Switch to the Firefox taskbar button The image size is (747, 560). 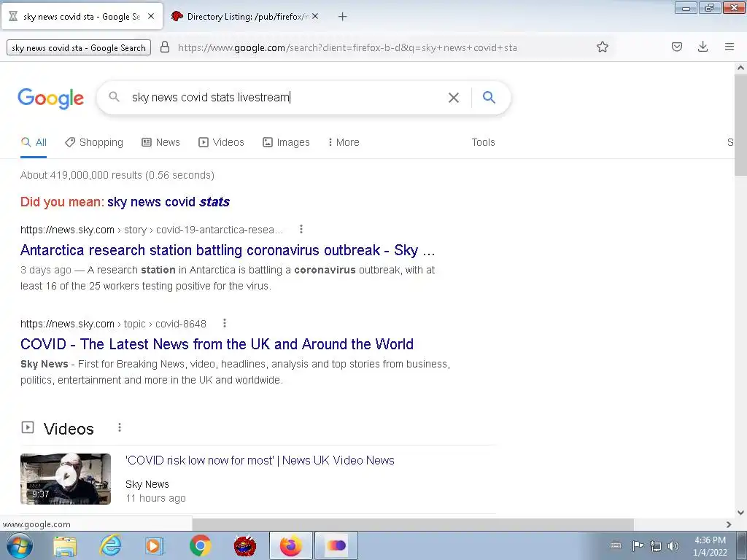[290, 545]
